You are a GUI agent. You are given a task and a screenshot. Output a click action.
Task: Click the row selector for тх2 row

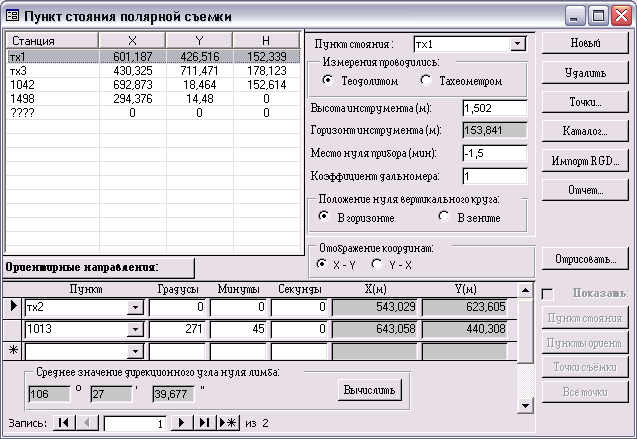pos(12,306)
